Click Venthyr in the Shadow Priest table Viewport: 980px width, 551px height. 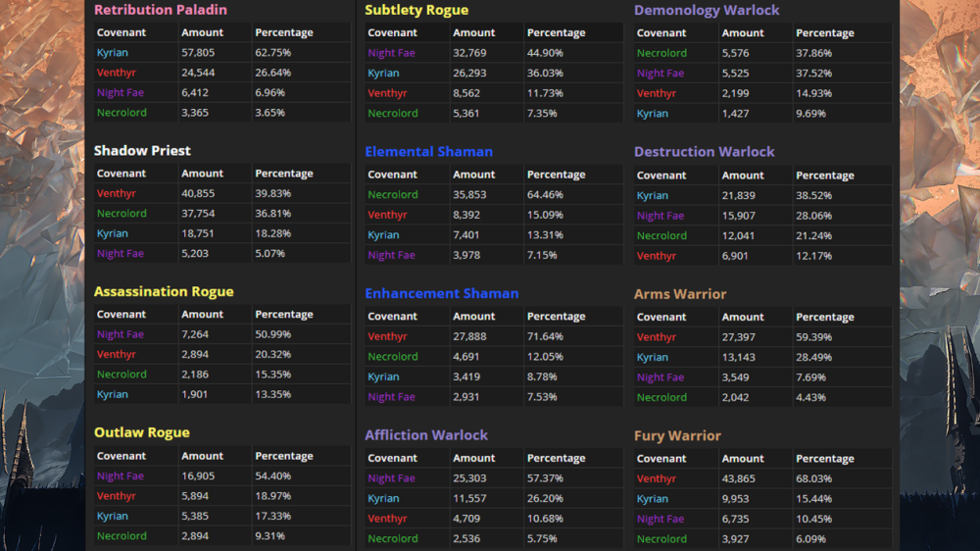pyautogui.click(x=117, y=193)
